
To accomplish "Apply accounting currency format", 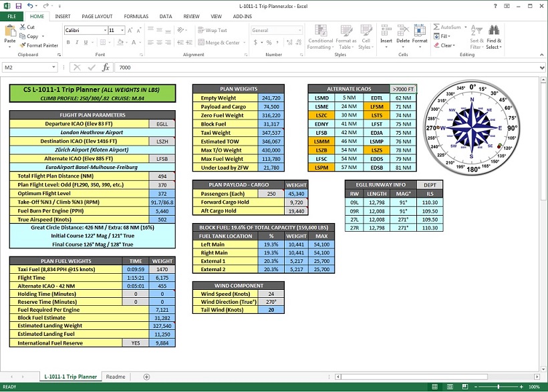I will click(255, 42).
